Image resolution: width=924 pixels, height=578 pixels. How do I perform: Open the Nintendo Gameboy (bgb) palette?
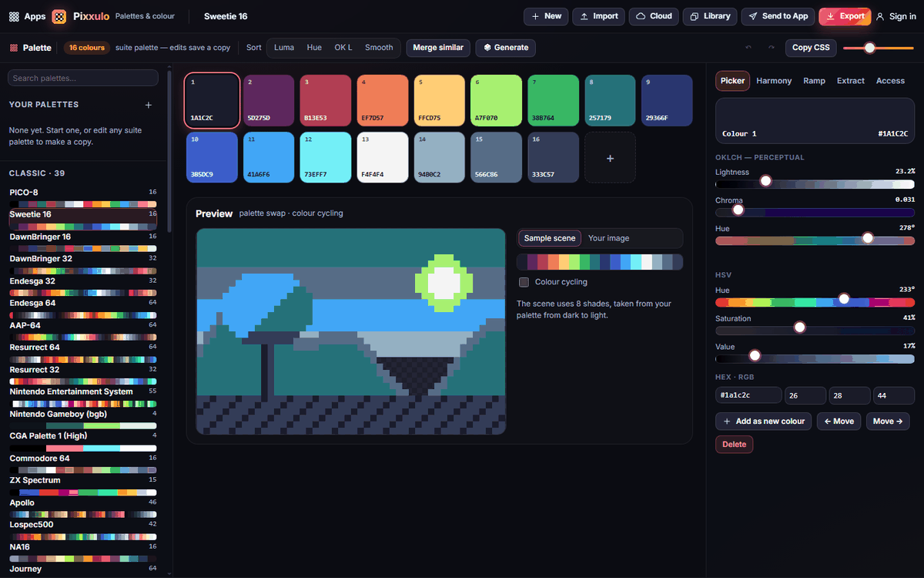[83, 418]
